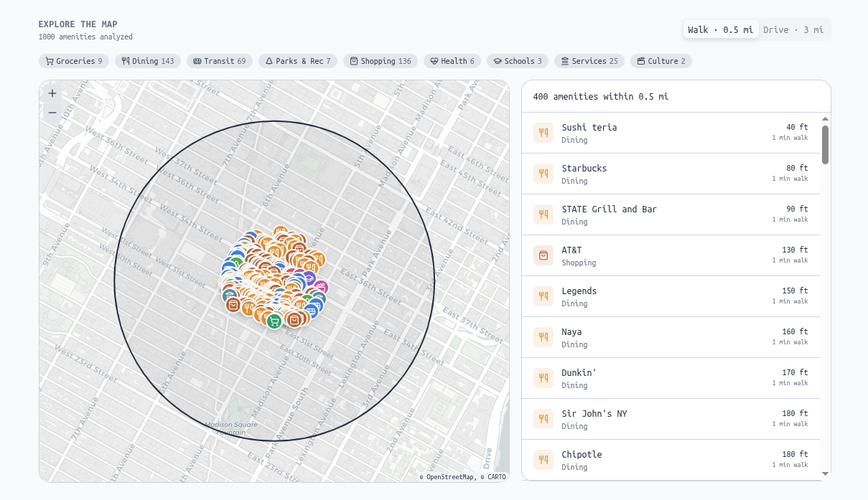
Task: Click the STATE Grill and Bar icon
Action: [x=543, y=214]
